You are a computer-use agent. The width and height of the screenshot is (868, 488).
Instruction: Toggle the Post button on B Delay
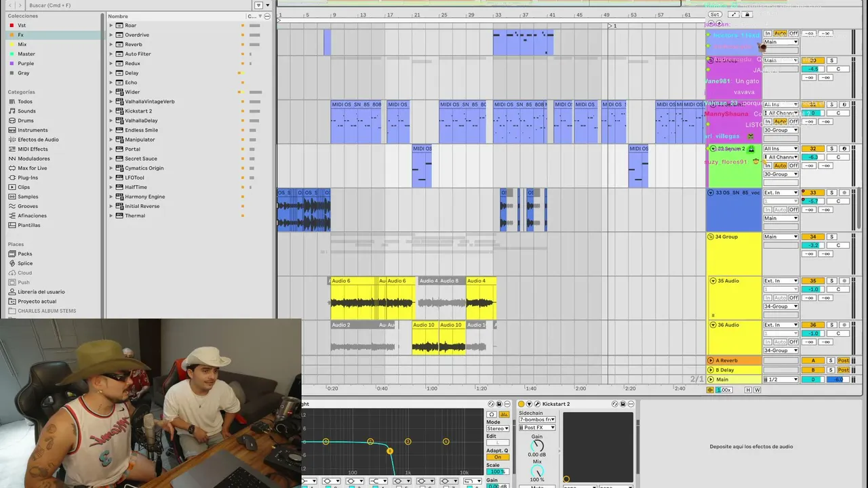[844, 370]
